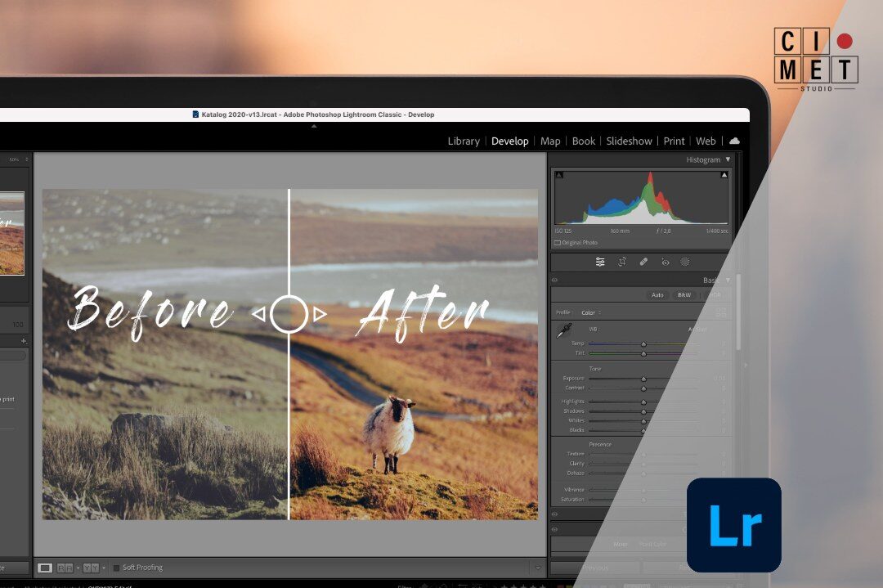Select the Crop overlay tool
The image size is (883, 588).
point(621,262)
